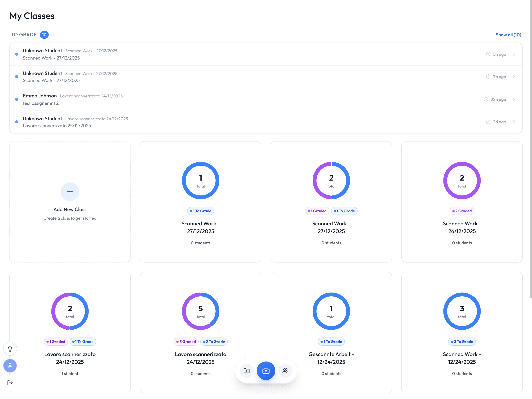Open the lightbulb tips icon
Viewport: 532px width, 399px height.
pos(10,349)
